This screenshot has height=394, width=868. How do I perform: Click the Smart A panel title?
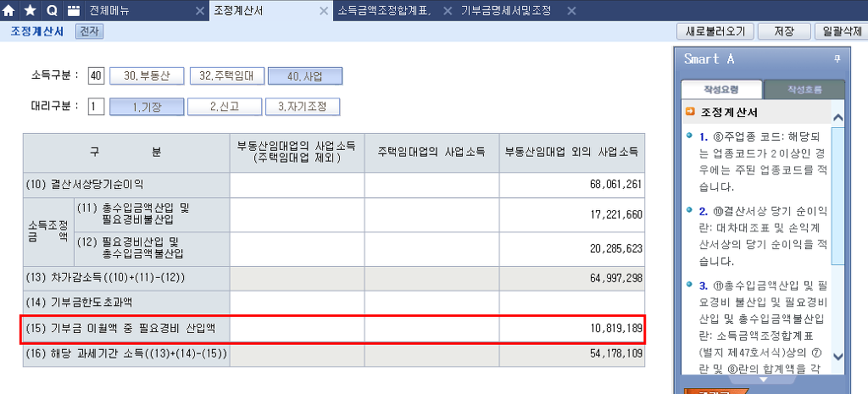coord(709,58)
